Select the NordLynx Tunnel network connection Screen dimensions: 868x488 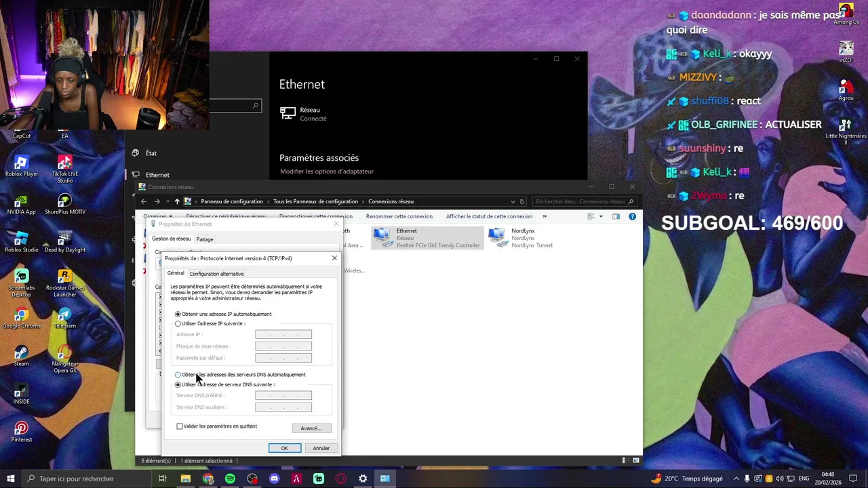point(521,238)
